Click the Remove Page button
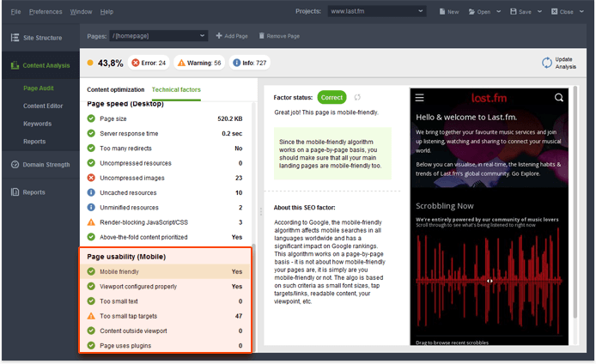 [x=278, y=36]
